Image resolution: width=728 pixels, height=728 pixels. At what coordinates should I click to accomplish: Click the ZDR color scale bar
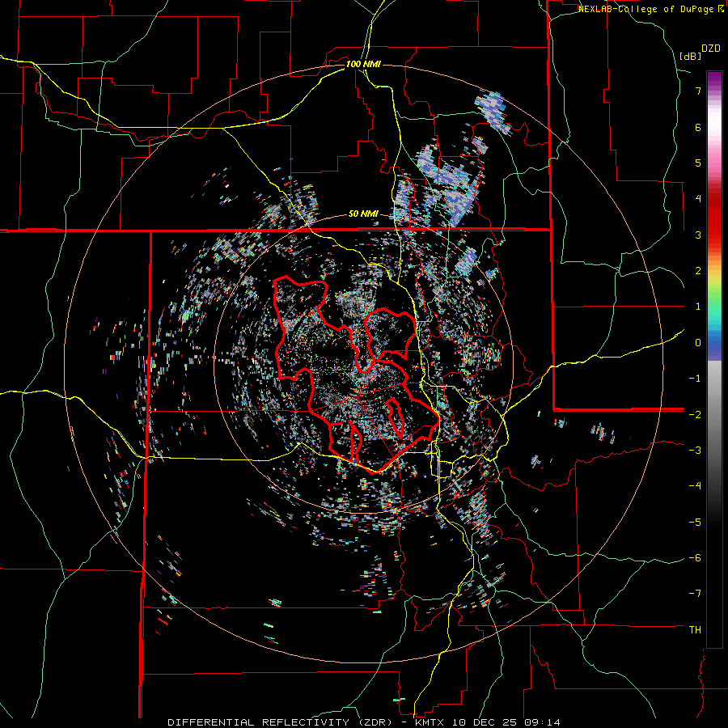point(714,359)
